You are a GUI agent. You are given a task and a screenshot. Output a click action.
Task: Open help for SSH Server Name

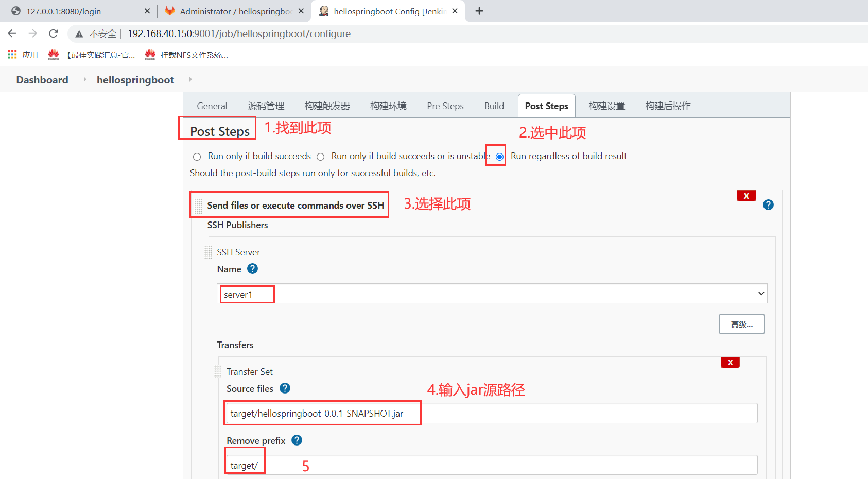[252, 269]
